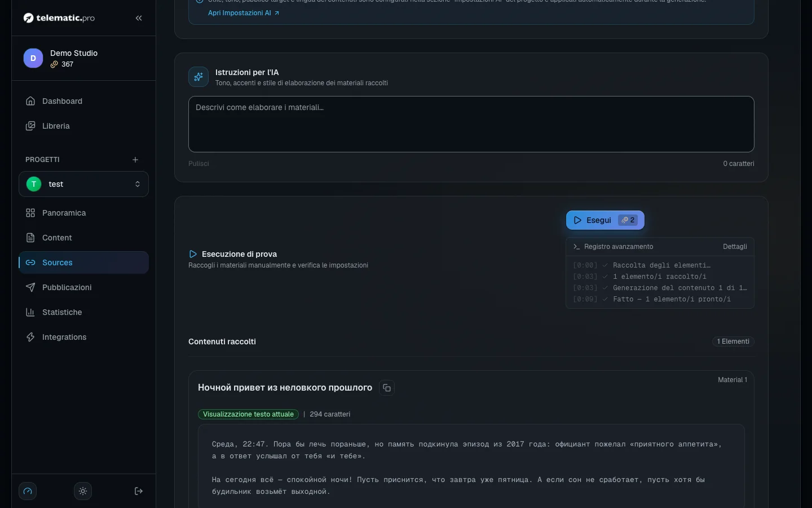Screen dimensions: 812x508
Task: Toggle the light/dark theme sun icon
Action: click(83, 491)
